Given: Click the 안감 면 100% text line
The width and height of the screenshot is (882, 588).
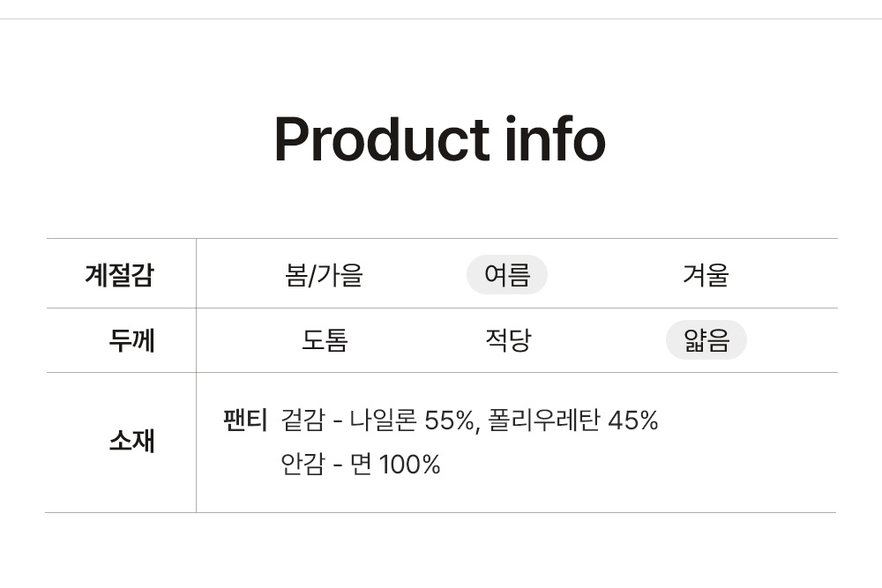Looking at the screenshot, I should coord(360,465).
